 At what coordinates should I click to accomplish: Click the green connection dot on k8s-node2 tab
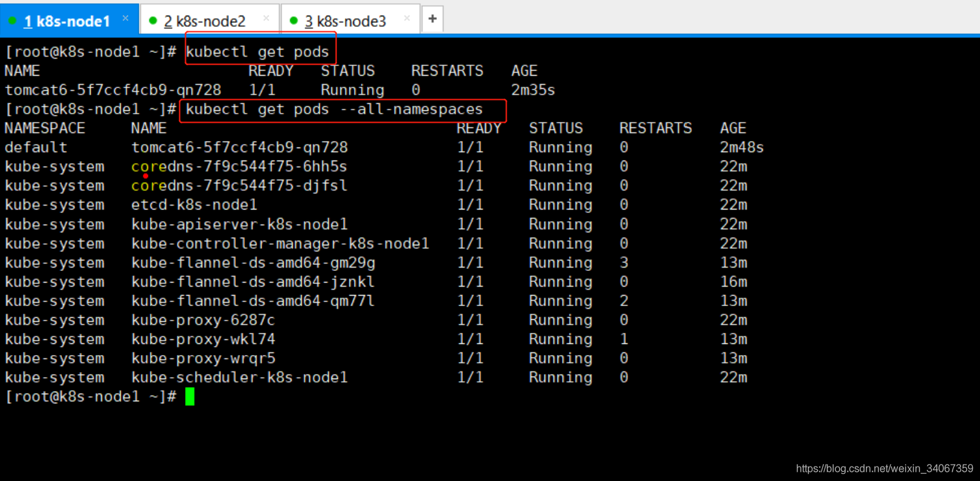click(153, 21)
